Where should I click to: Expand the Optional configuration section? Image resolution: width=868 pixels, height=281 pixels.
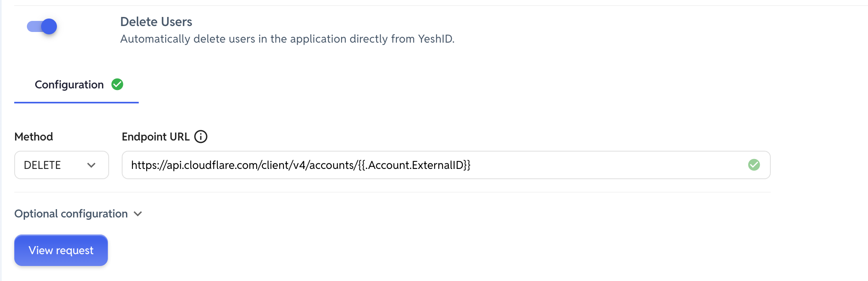click(x=78, y=214)
